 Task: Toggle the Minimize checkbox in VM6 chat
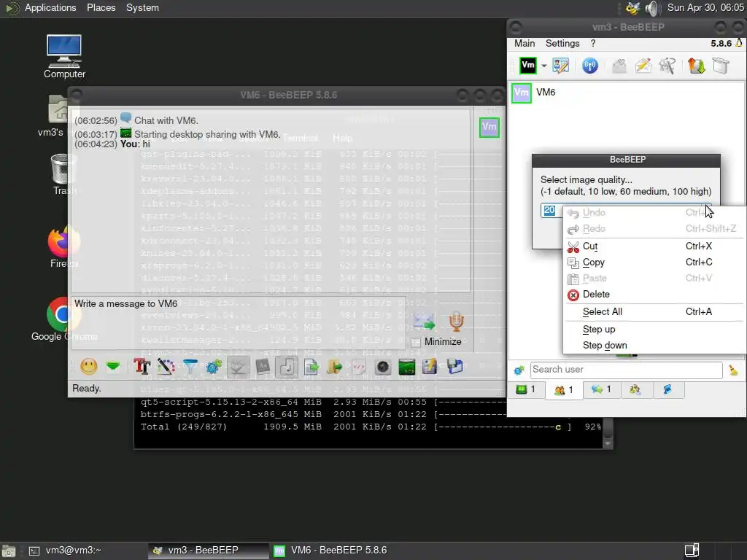tap(415, 342)
